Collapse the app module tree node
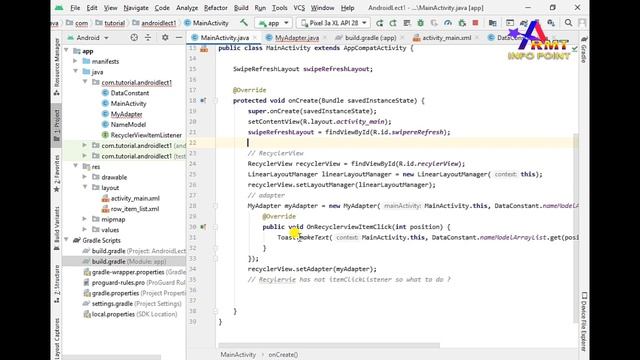 tap(67, 51)
